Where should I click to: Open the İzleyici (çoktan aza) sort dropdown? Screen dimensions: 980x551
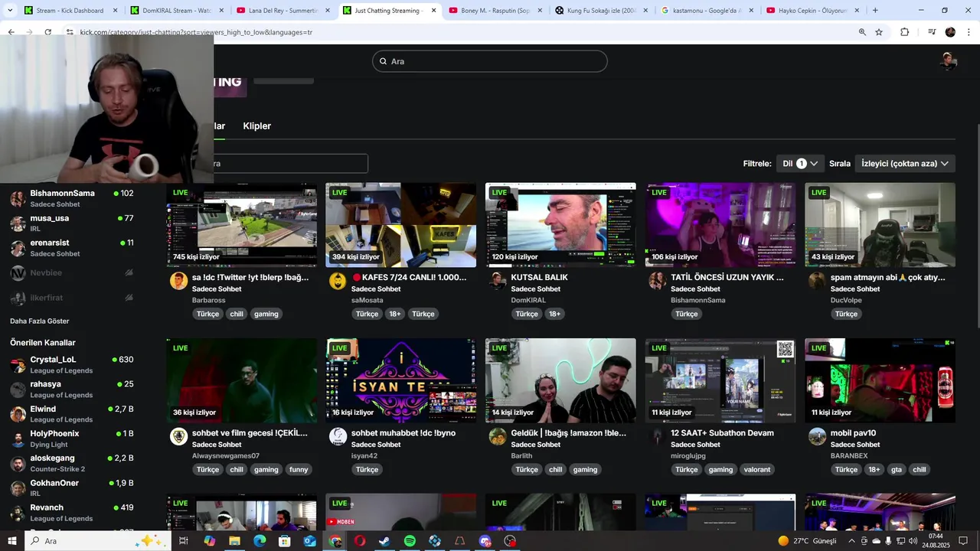[905, 163]
